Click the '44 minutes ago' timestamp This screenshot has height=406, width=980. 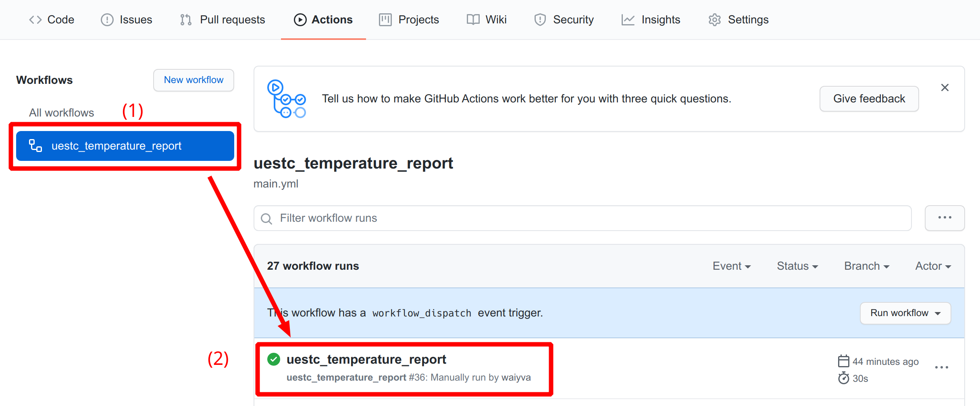885,362
